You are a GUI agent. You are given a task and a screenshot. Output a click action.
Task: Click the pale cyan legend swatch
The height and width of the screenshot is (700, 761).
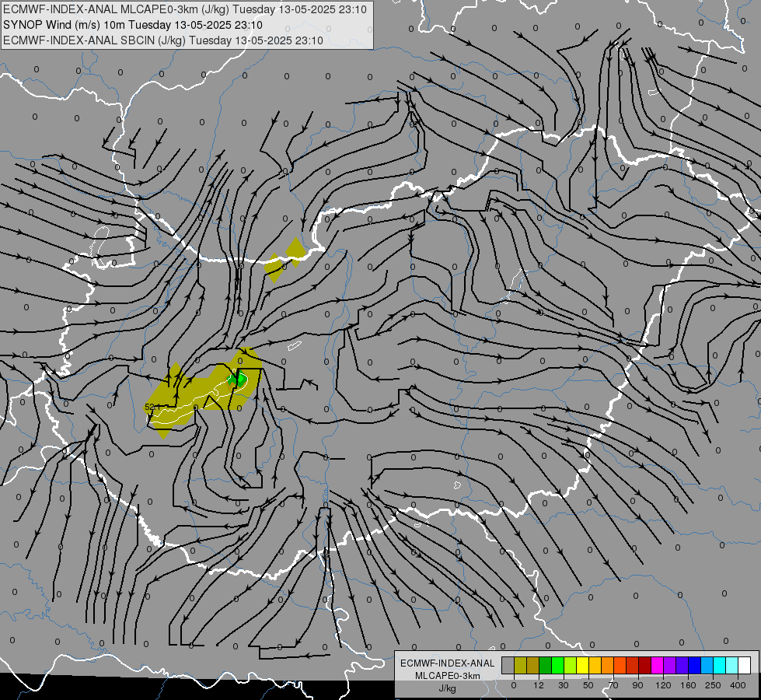[732, 665]
